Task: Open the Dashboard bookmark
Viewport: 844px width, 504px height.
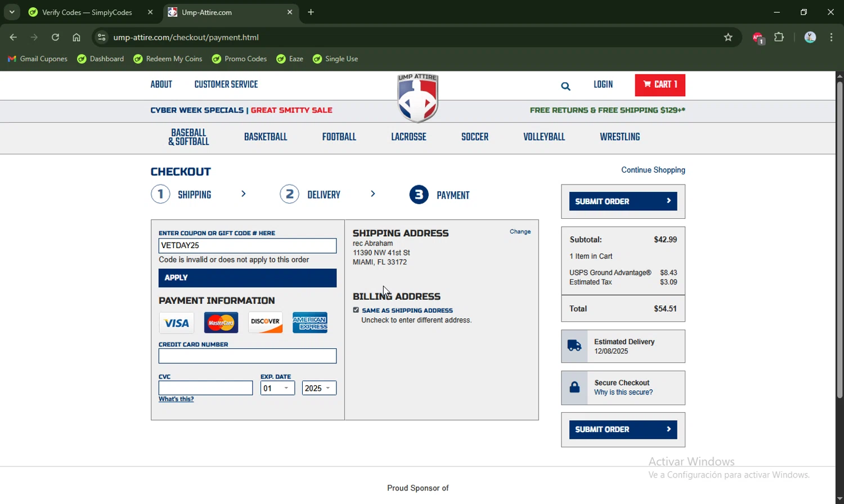Action: click(101, 59)
